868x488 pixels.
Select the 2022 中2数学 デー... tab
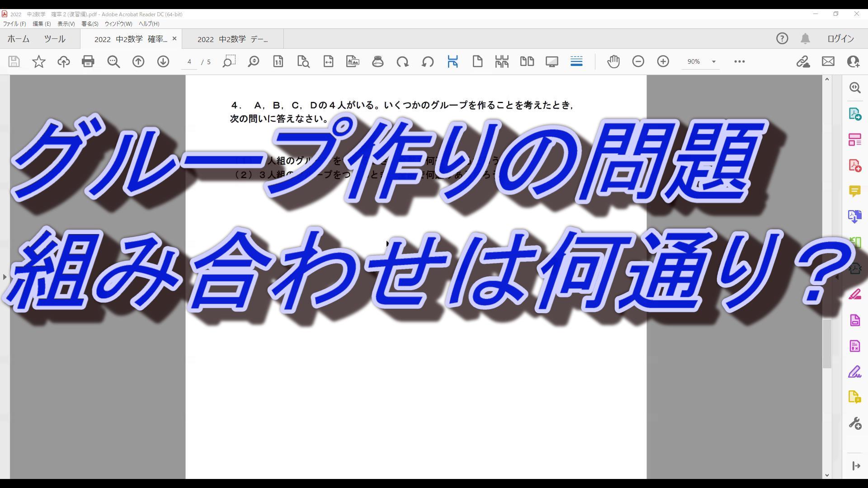pos(232,39)
